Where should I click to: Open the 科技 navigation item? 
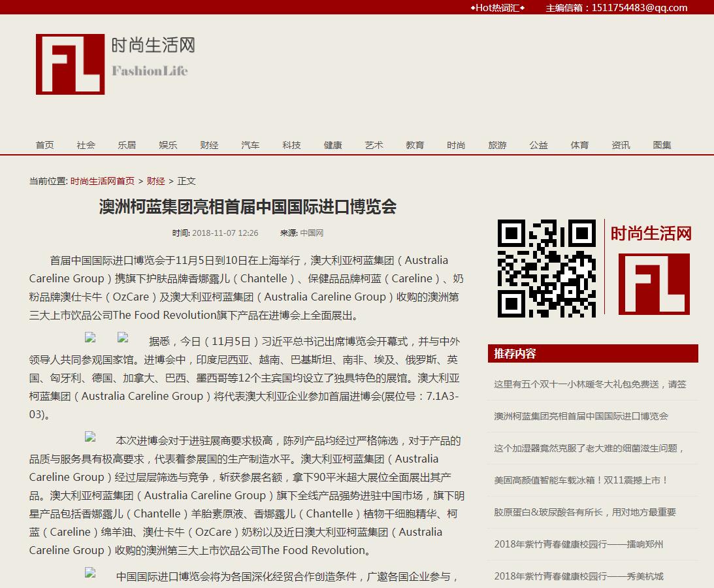tap(291, 145)
